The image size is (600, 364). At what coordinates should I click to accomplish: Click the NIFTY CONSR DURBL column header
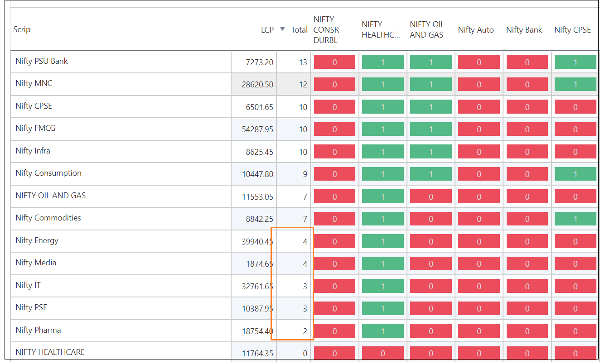coord(326,29)
